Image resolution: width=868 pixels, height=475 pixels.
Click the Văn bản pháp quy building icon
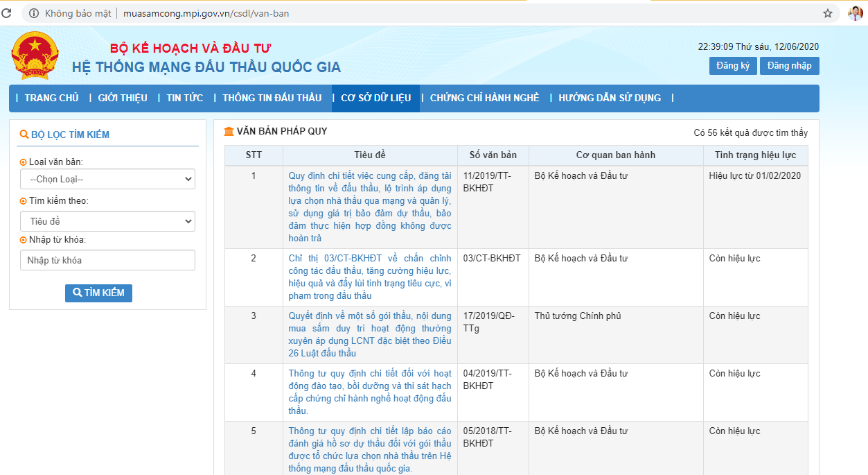pos(229,132)
